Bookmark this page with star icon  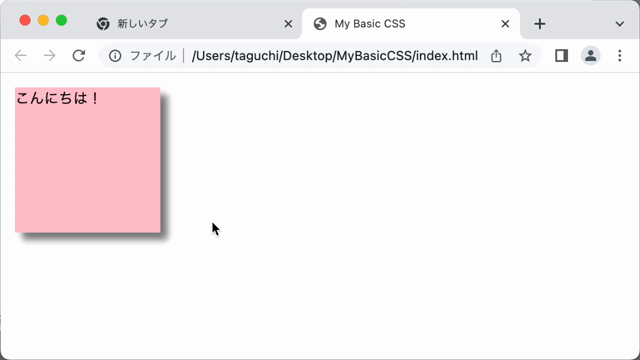point(525,56)
